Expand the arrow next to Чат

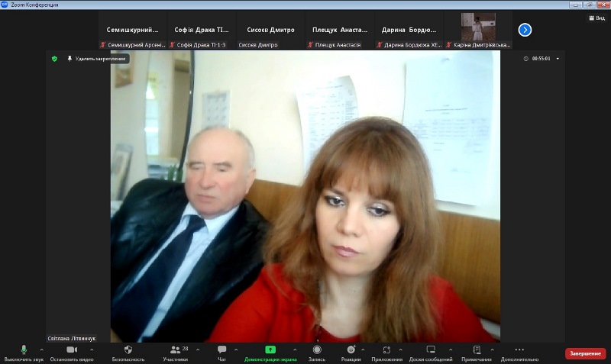(x=236, y=350)
